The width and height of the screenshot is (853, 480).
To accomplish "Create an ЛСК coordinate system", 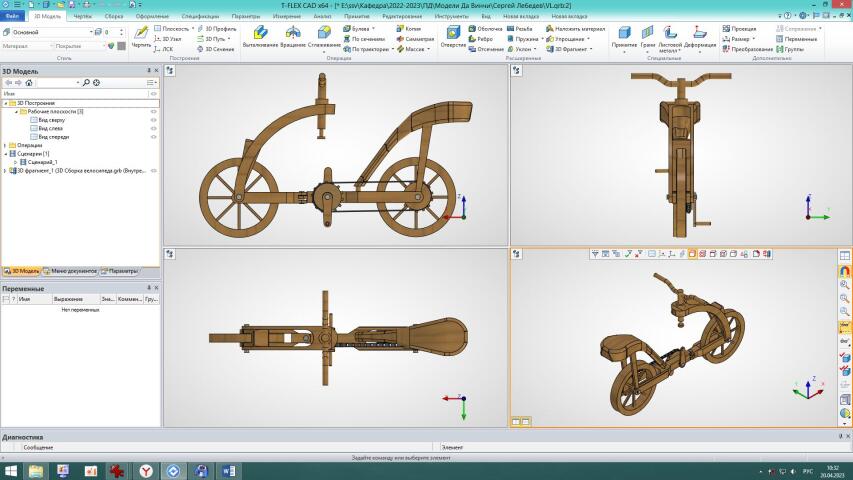I will tap(163, 49).
